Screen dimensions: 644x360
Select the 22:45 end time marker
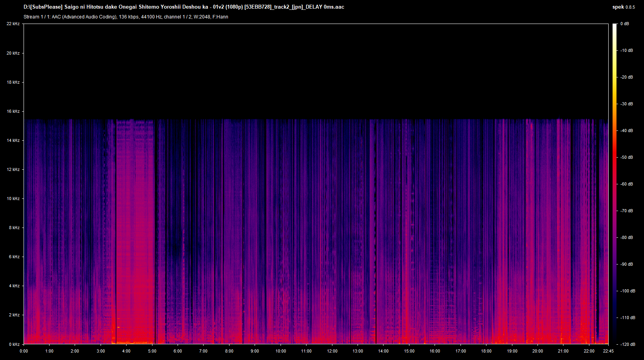(x=608, y=351)
